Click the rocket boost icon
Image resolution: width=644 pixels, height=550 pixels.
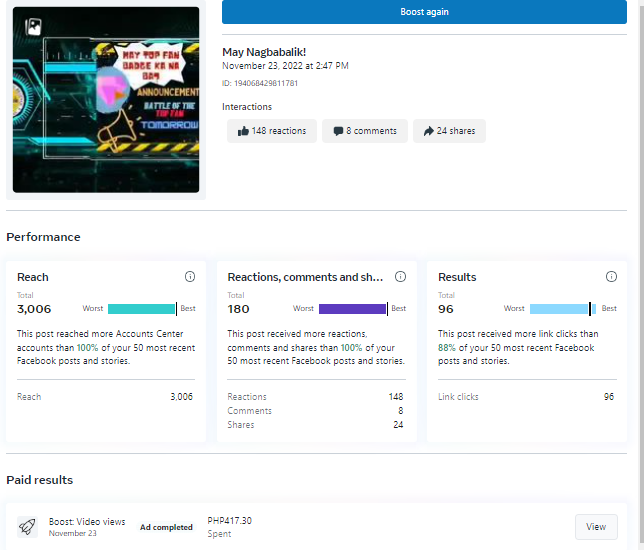[x=27, y=527]
